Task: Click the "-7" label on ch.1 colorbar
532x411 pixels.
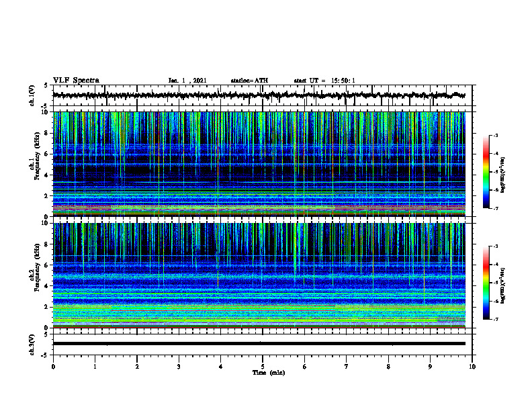Action: 495,208
